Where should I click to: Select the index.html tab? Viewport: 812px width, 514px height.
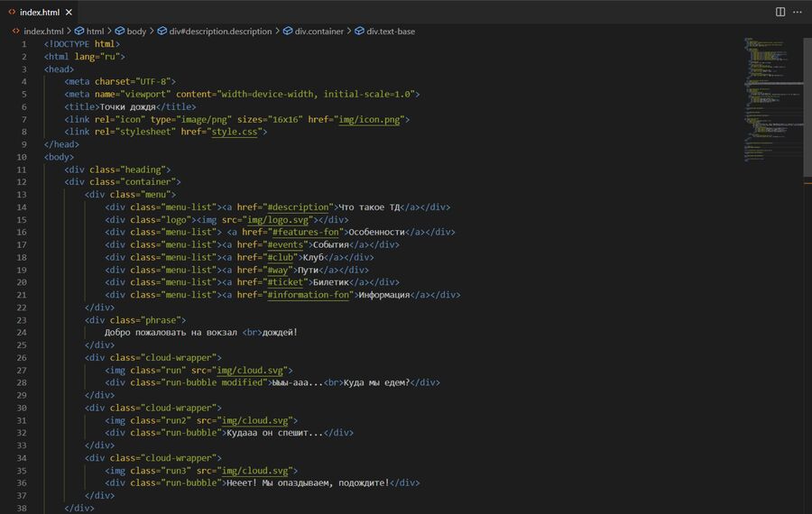point(39,12)
